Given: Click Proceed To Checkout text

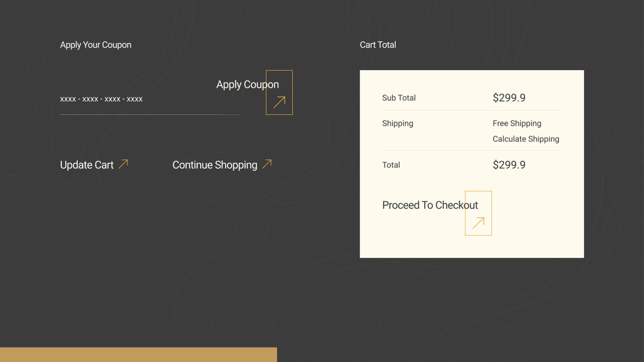Looking at the screenshot, I should click(430, 205).
